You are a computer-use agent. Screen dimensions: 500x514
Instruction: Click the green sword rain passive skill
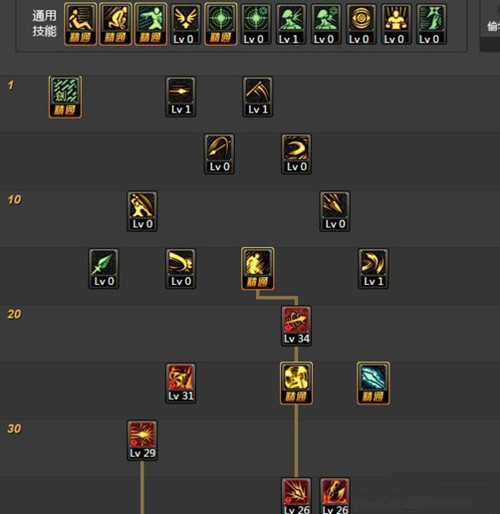(x=65, y=97)
